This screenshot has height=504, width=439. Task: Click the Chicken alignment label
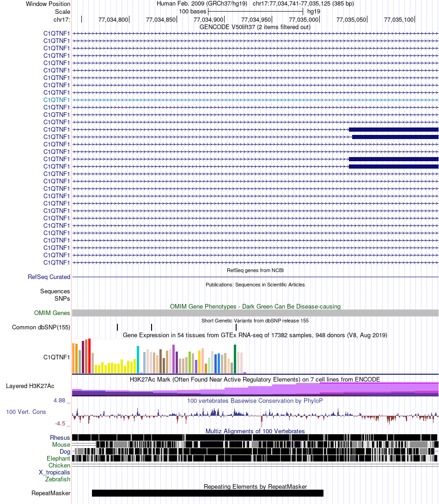point(59,466)
